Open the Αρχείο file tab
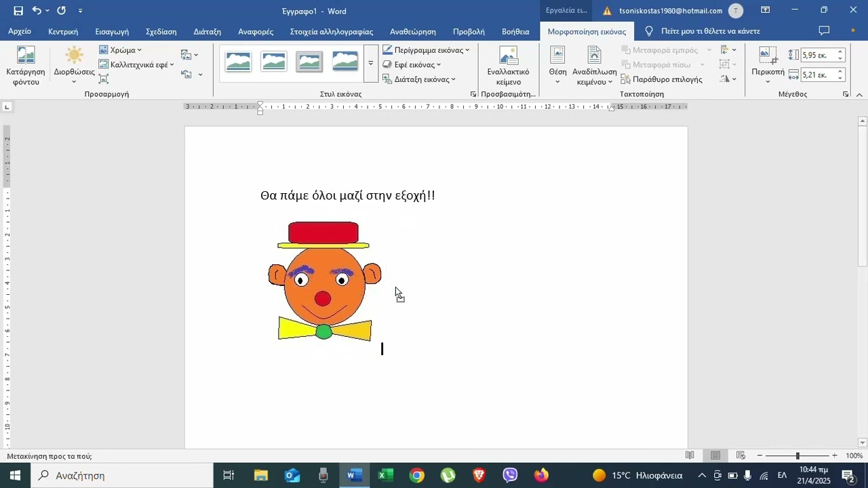This screenshot has height=488, width=868. (20, 31)
